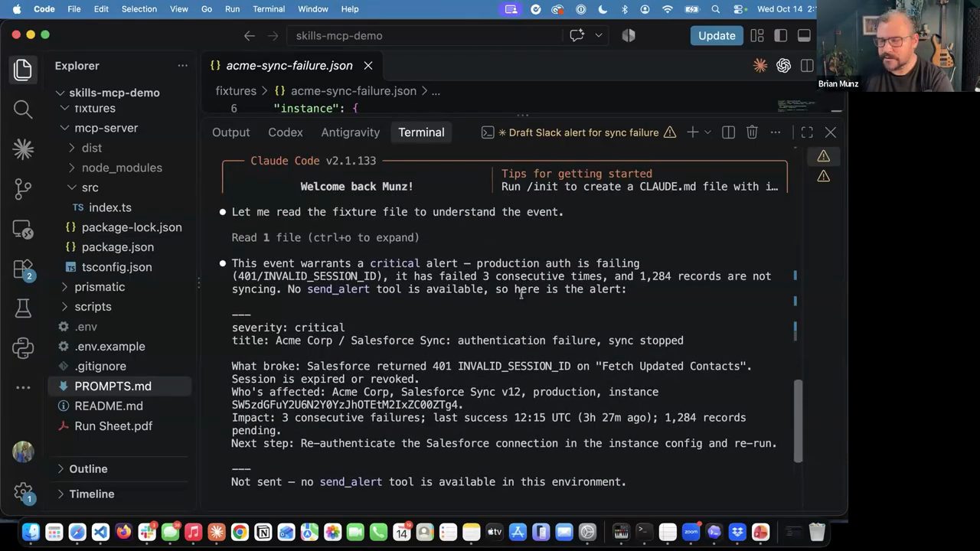The height and width of the screenshot is (551, 980).
Task: Close the acme-sync-failure.json editor tab
Action: pos(368,66)
